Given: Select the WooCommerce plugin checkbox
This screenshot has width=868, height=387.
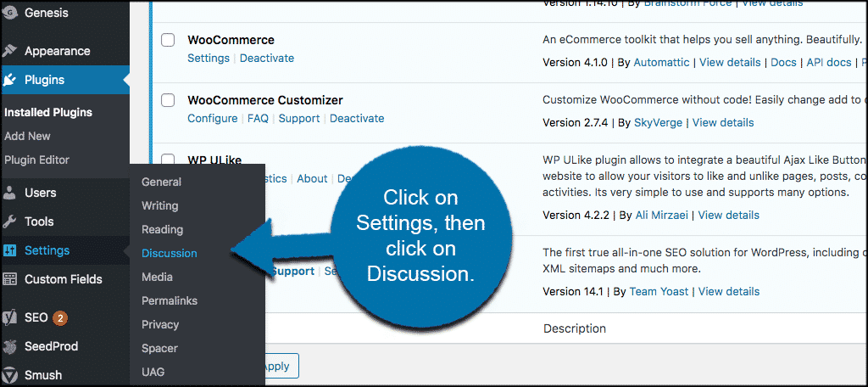Looking at the screenshot, I should pyautogui.click(x=168, y=40).
